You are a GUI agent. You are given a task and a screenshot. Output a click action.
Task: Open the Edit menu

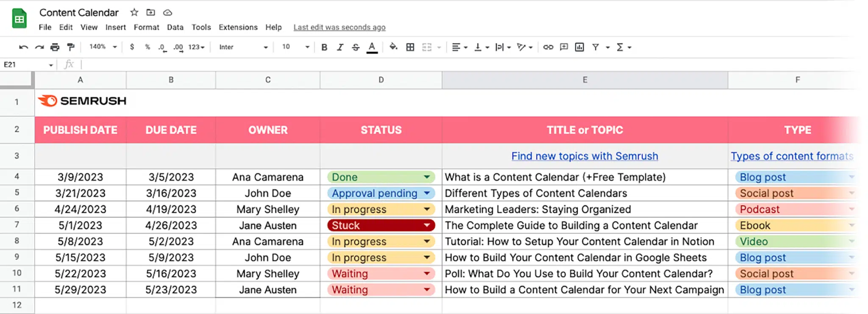[x=66, y=27]
